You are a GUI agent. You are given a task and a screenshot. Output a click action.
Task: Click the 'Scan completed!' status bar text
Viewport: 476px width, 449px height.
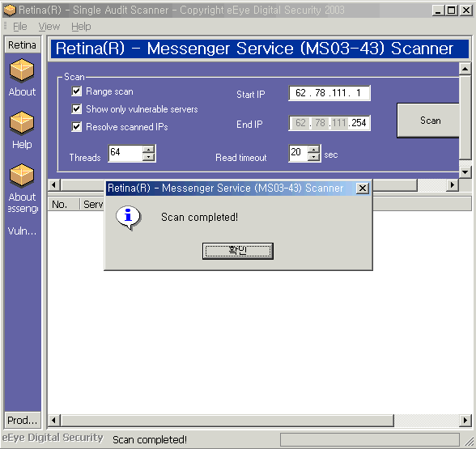[150, 439]
